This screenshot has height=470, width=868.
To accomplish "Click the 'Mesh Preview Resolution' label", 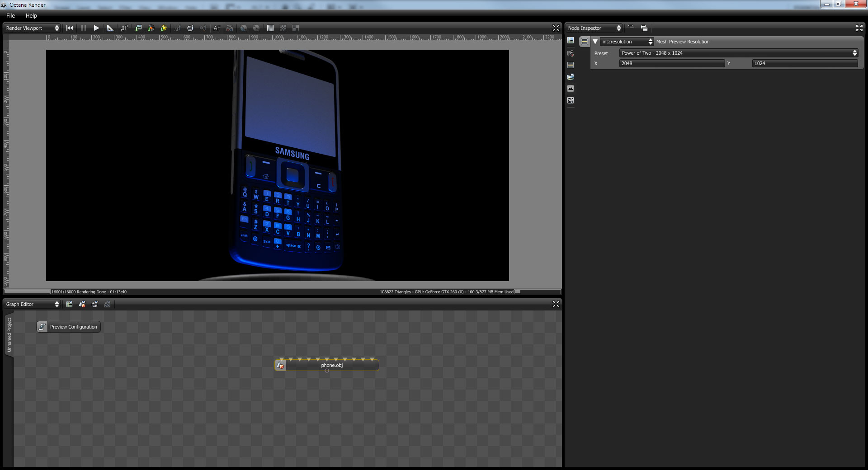I will tap(683, 42).
